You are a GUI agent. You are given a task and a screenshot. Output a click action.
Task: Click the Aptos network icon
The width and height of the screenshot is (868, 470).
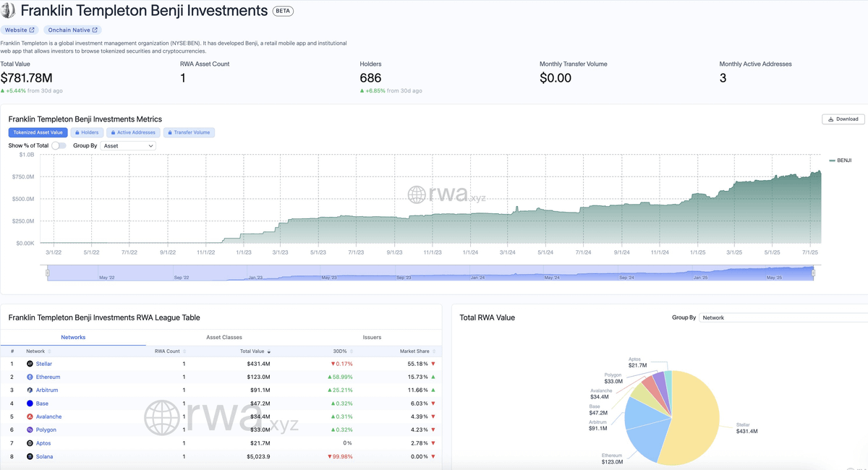(30, 443)
